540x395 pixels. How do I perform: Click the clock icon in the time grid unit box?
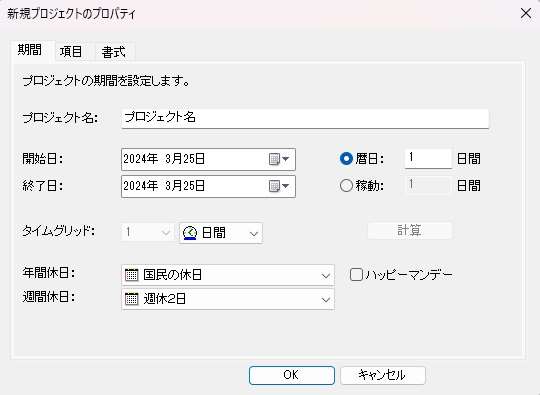click(190, 233)
